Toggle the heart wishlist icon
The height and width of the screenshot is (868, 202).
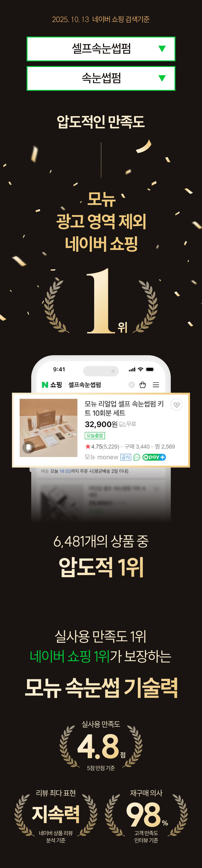pyautogui.click(x=176, y=405)
